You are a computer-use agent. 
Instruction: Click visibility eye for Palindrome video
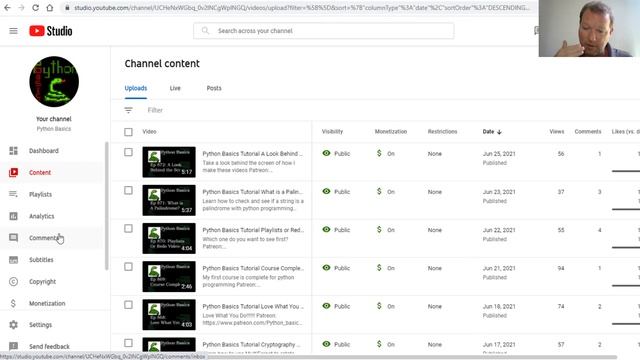(326, 191)
